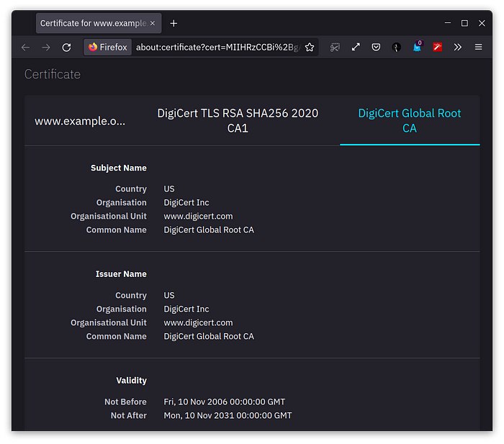Select the DigiCert Global Root CA tab

[410, 121]
